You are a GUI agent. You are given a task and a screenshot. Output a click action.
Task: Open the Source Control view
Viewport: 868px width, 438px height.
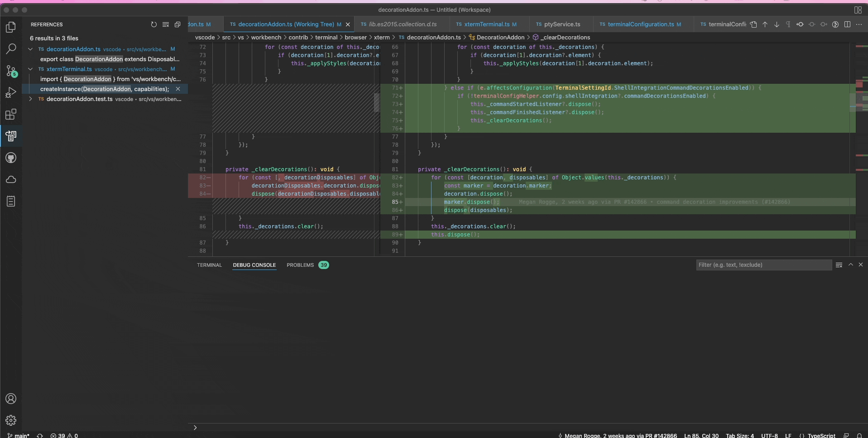coord(11,71)
